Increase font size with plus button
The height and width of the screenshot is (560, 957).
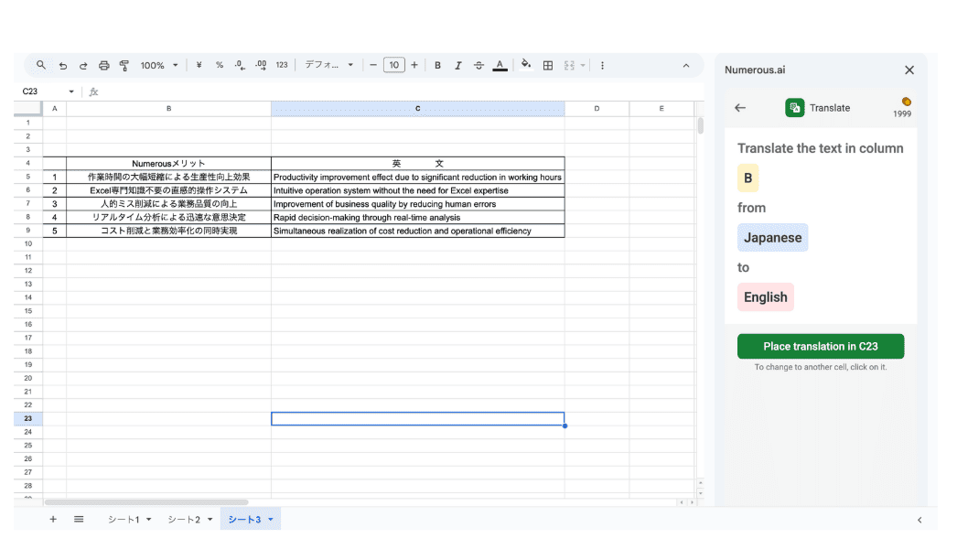point(414,65)
